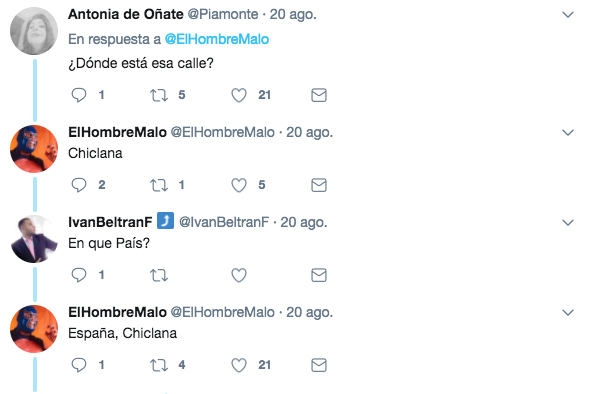The height and width of the screenshot is (394, 603).
Task: Open Antonia de Oñate's profile name
Action: [126, 14]
